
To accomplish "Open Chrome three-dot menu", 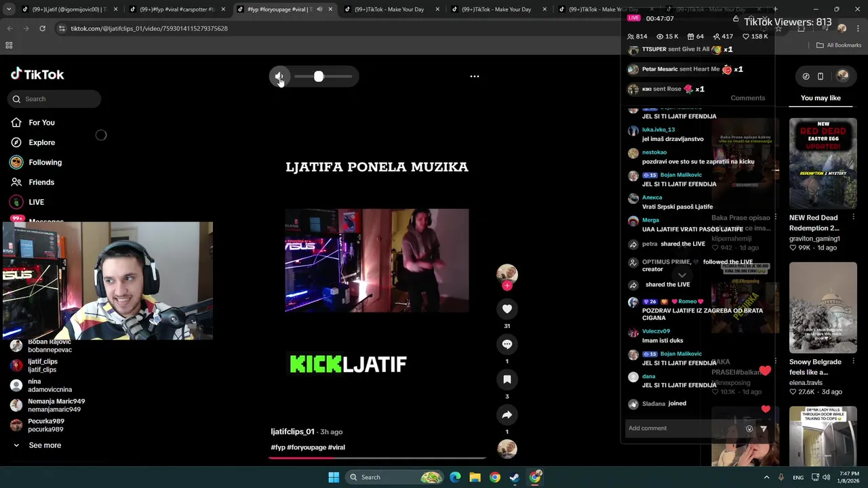I will click(x=857, y=28).
